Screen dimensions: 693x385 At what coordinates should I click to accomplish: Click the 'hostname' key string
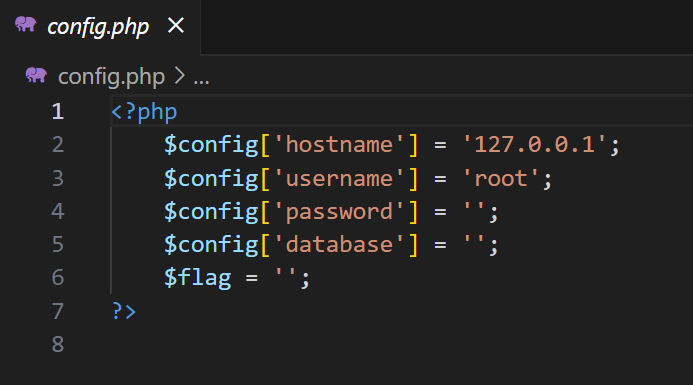[x=339, y=145]
